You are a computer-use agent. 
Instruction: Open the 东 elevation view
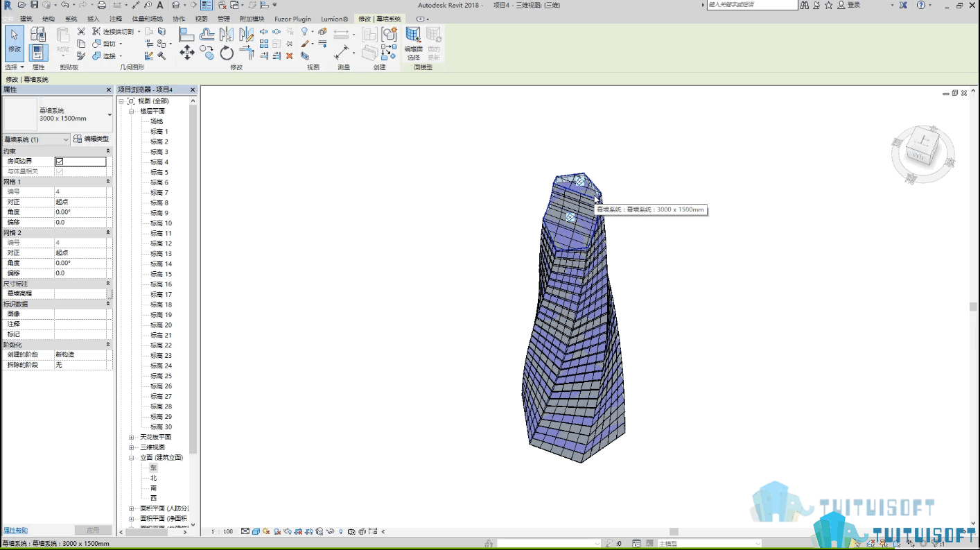point(154,467)
